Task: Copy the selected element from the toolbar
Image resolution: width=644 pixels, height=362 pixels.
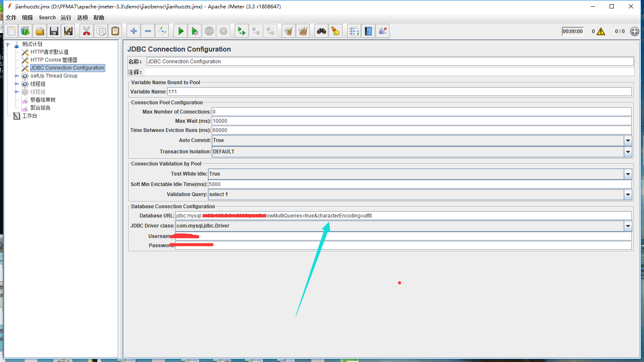Action: click(x=101, y=31)
